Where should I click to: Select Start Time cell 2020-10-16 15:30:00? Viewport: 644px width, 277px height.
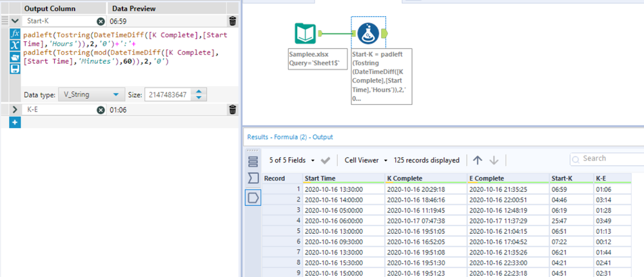[344, 263]
